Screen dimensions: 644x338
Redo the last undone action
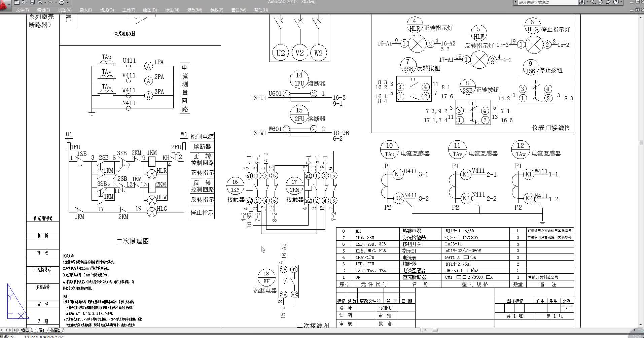click(x=50, y=2)
